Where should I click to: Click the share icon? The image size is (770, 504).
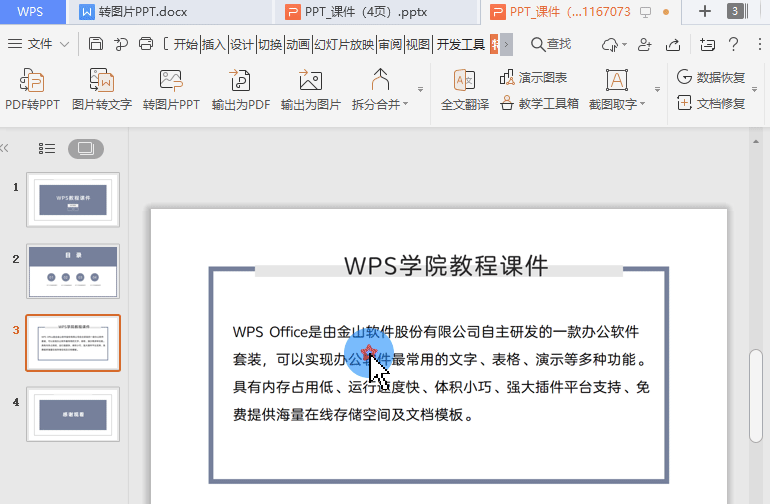(673, 45)
